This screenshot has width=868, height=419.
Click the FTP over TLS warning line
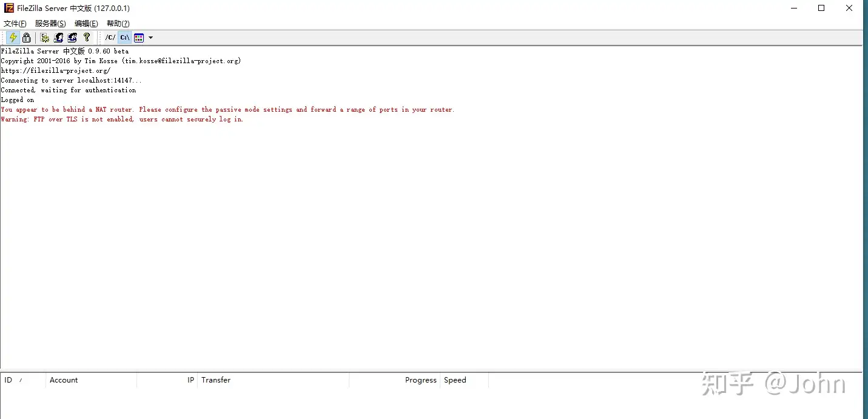tap(122, 119)
